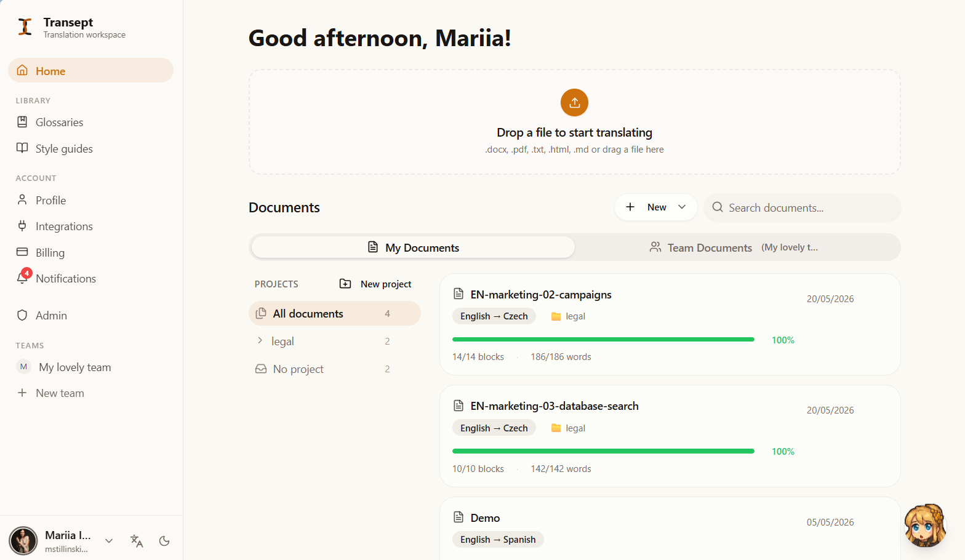Click progress bar of EN-marketing-02-campaigns
965x560 pixels.
click(x=603, y=340)
